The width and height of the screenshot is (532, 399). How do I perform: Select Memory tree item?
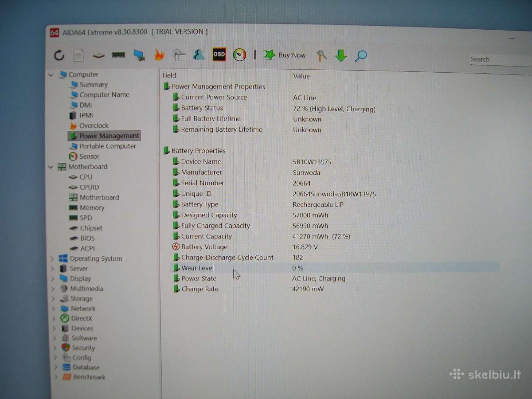(x=87, y=207)
